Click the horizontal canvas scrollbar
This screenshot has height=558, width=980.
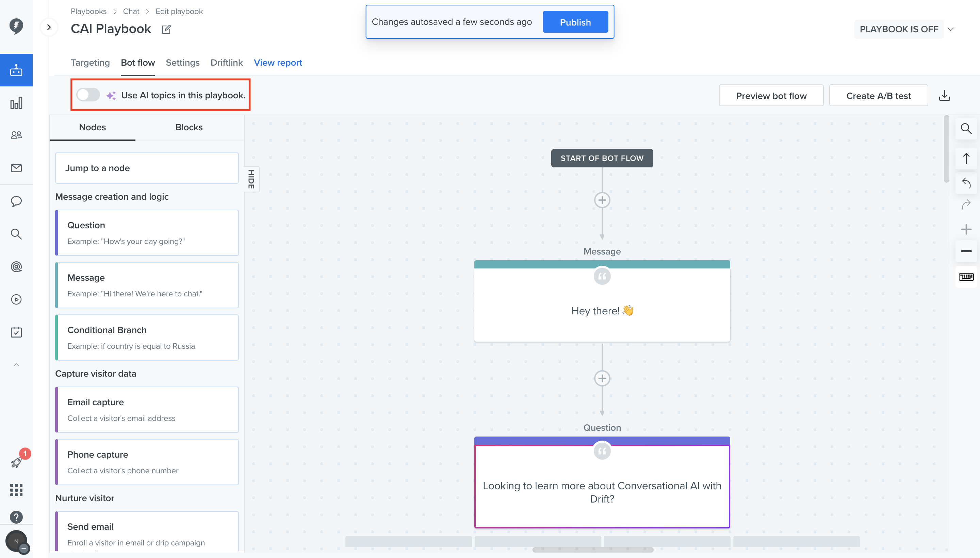592,549
